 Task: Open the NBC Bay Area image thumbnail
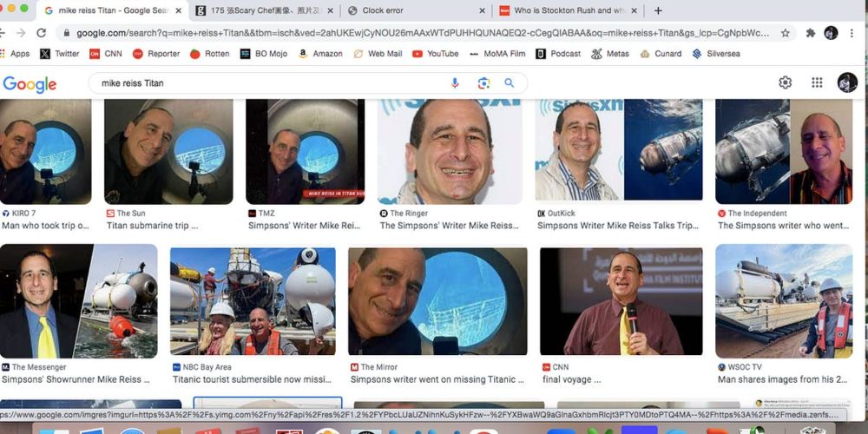point(253,301)
